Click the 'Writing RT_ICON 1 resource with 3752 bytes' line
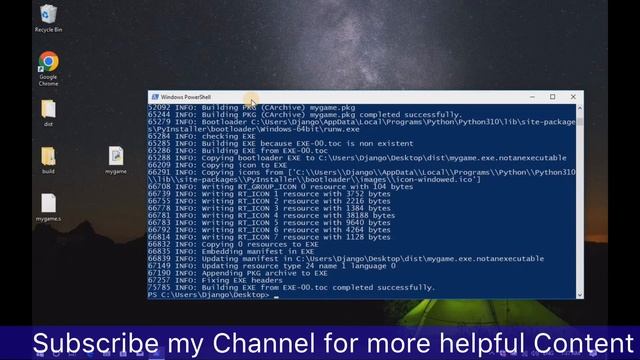Image resolution: width=640 pixels, height=360 pixels. (269, 194)
